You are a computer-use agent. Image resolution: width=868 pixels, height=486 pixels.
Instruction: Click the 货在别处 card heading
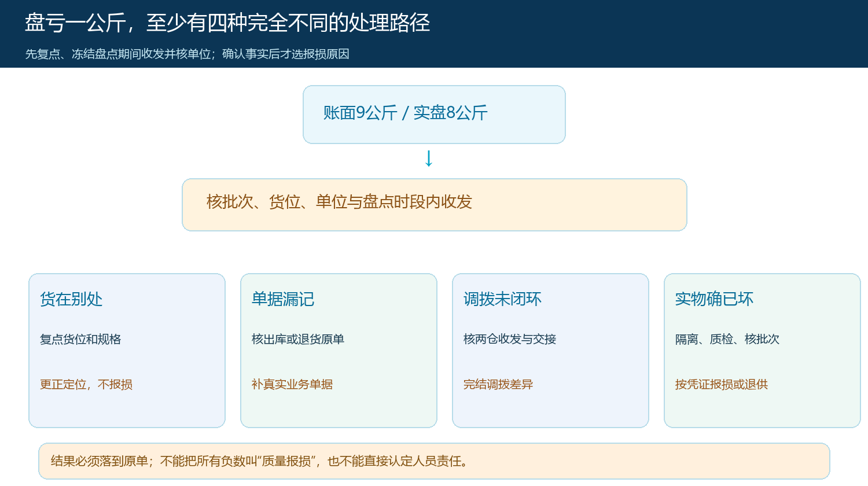pos(71,299)
